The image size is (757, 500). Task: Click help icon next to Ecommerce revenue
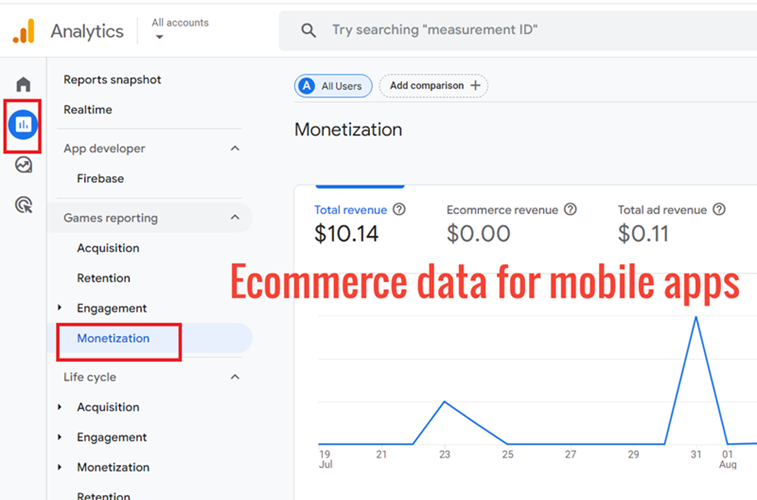pyautogui.click(x=570, y=209)
